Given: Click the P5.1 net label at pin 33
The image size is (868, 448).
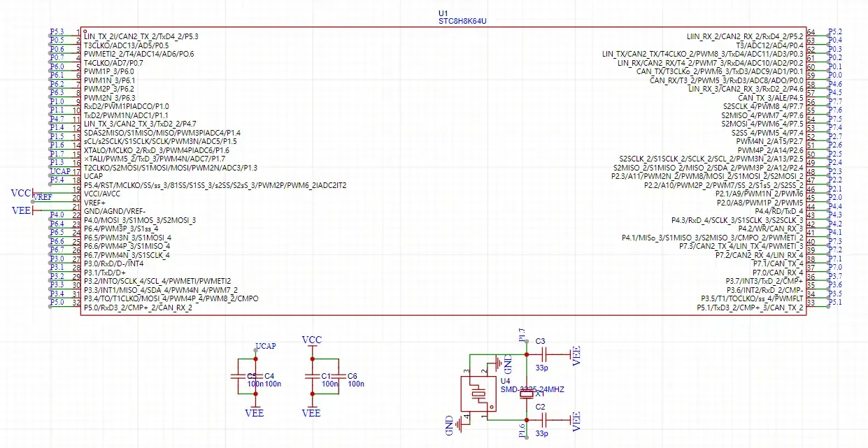Looking at the screenshot, I should pos(835,302).
